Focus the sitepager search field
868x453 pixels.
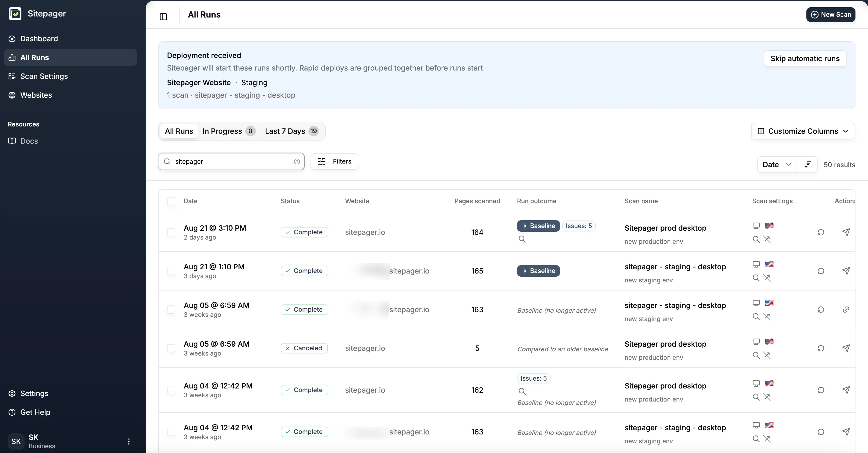pos(231,161)
